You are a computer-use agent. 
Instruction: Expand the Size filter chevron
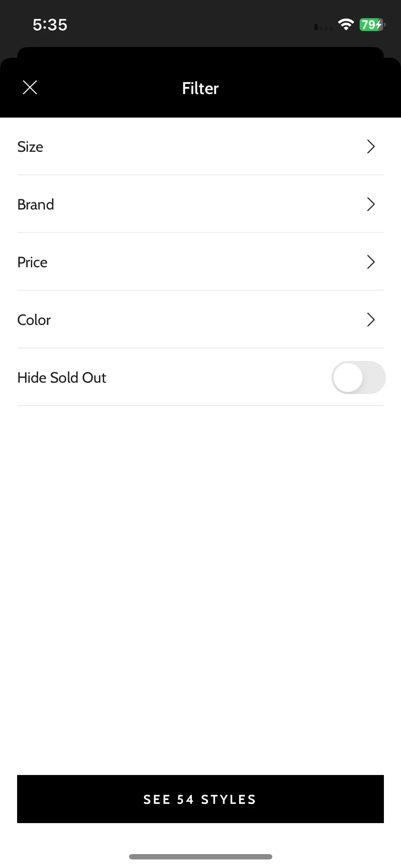[371, 146]
